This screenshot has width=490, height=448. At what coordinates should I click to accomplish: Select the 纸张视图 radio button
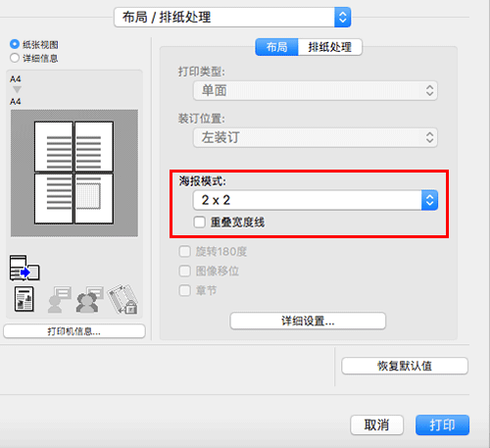pos(15,44)
